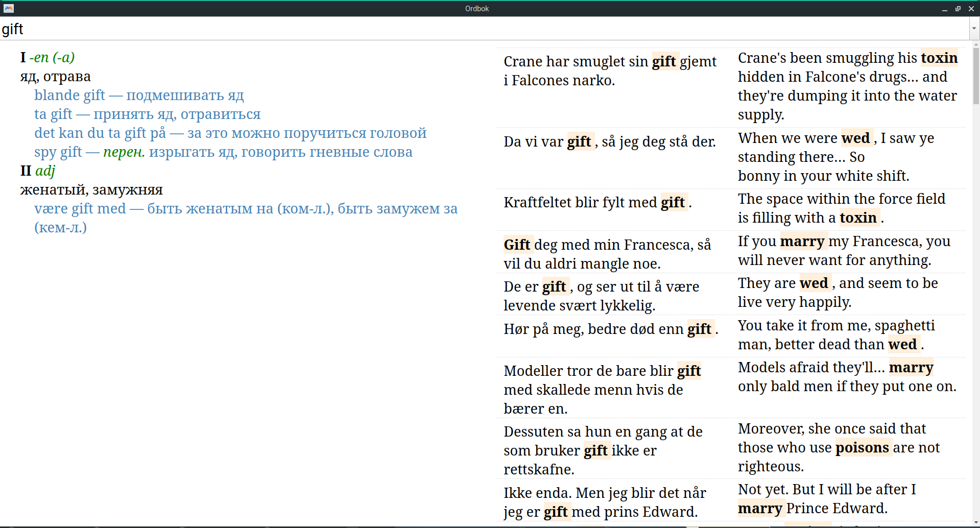The width and height of the screenshot is (980, 528).
Task: Close the Ordbok window
Action: coord(971,9)
